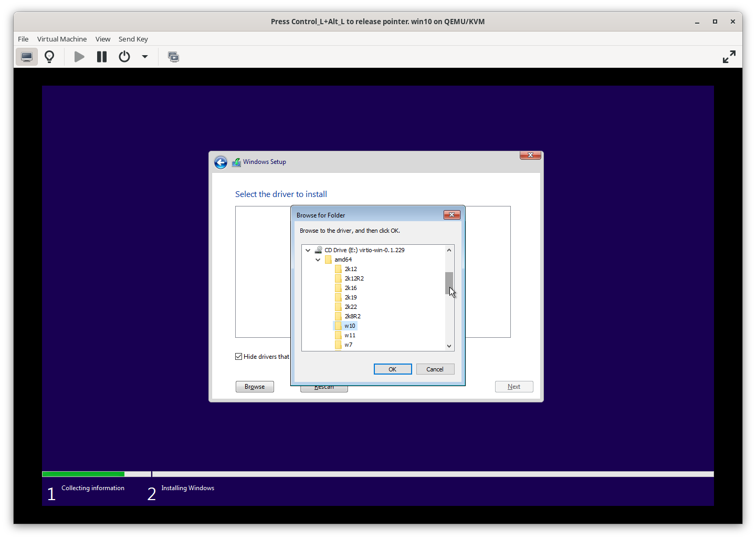
Task: Minimize the QEMU/KVM viewer window
Action: click(x=697, y=22)
